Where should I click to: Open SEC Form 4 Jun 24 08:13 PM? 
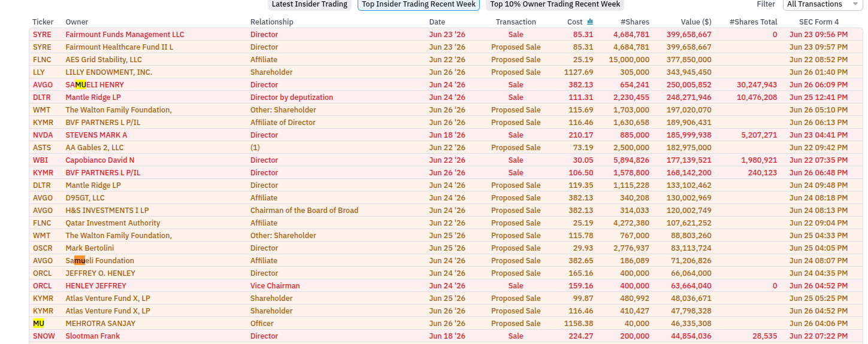coord(818,210)
